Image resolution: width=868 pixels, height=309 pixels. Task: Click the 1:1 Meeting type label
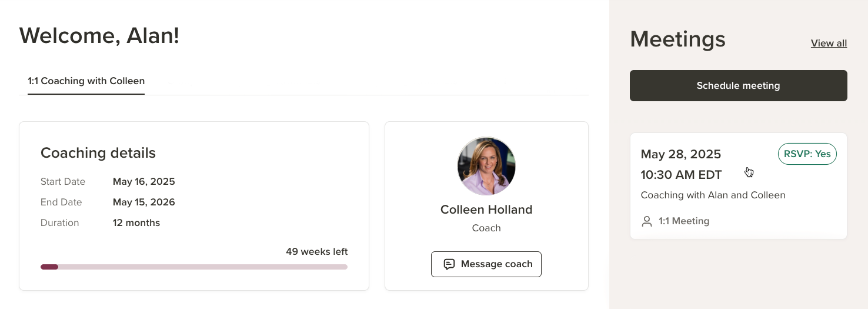click(684, 221)
